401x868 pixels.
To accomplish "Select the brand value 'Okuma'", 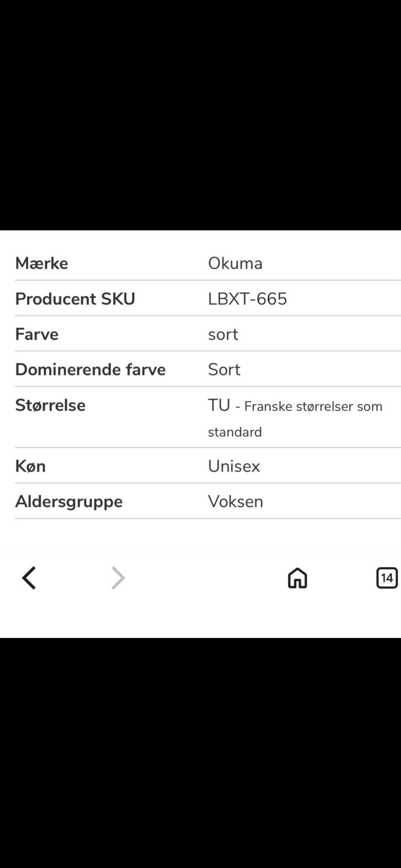I will (x=235, y=263).
